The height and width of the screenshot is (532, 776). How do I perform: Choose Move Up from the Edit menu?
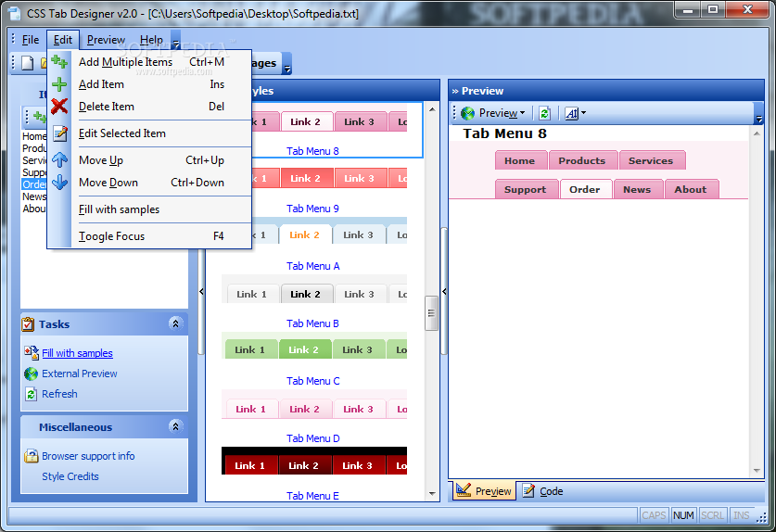[149, 159]
